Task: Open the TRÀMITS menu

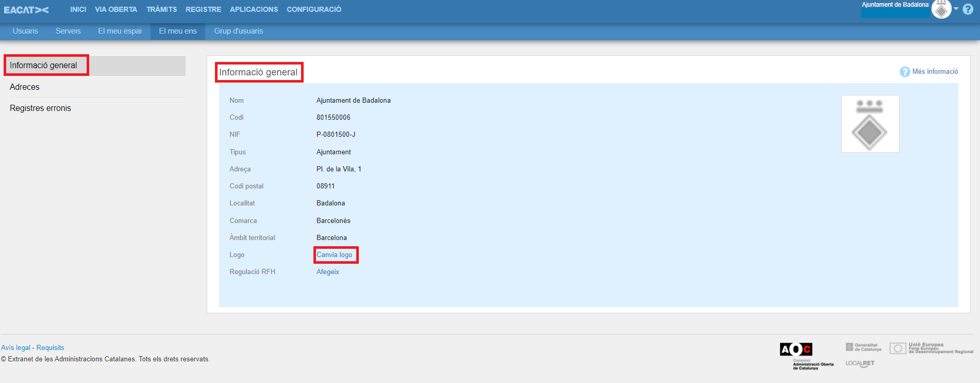Action: (161, 9)
